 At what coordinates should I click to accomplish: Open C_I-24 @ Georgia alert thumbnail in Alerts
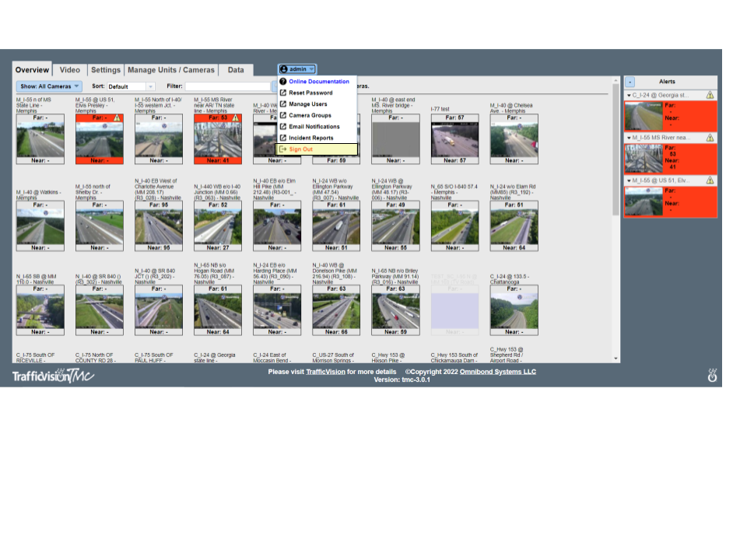(644, 116)
